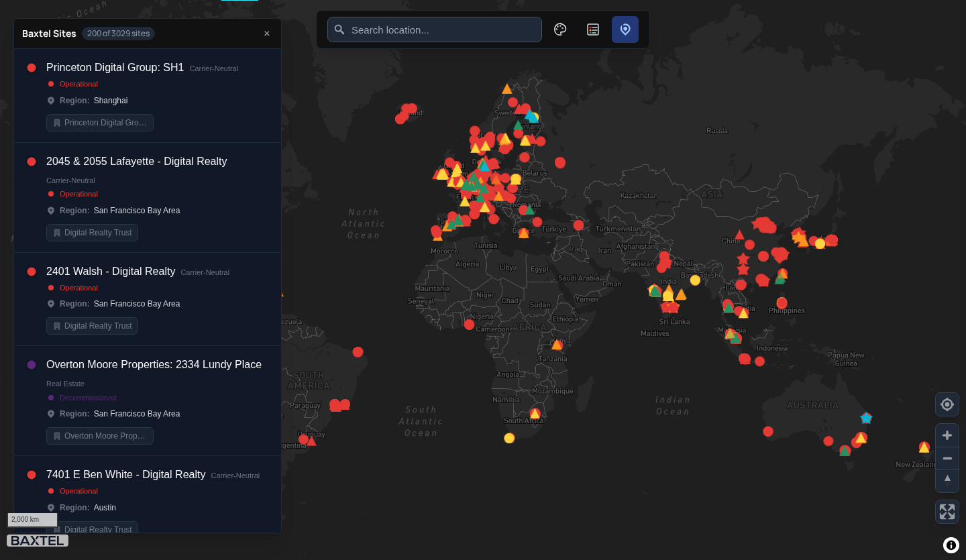The image size is (966, 560).
Task: Click the Shanghai region text
Action: coord(111,101)
